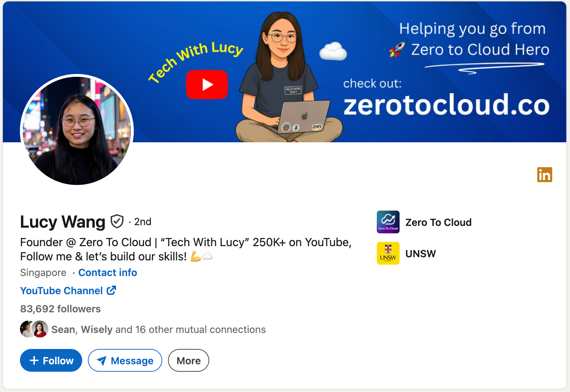Click the 83,692 followers count
Screen dimensions: 570x392
(60, 309)
